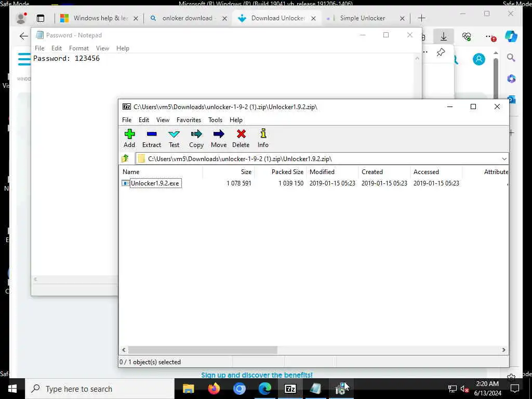532x399 pixels.
Task: Switch to Notepad in the taskbar
Action: point(315,389)
